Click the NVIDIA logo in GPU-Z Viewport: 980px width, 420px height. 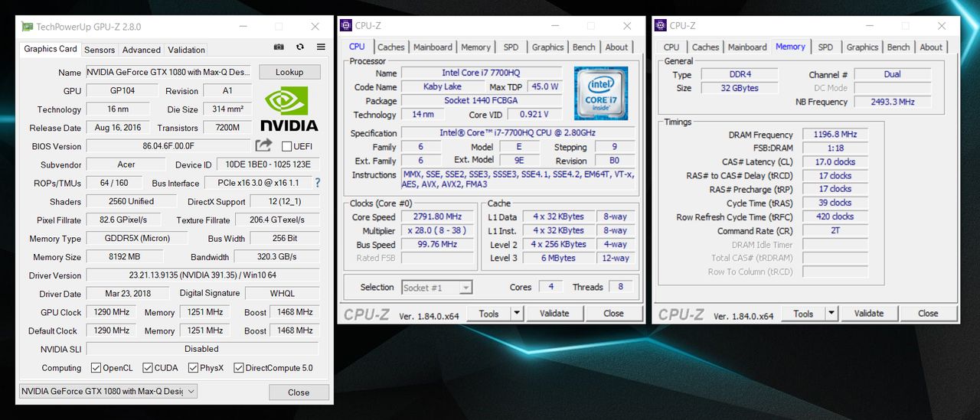[x=289, y=108]
